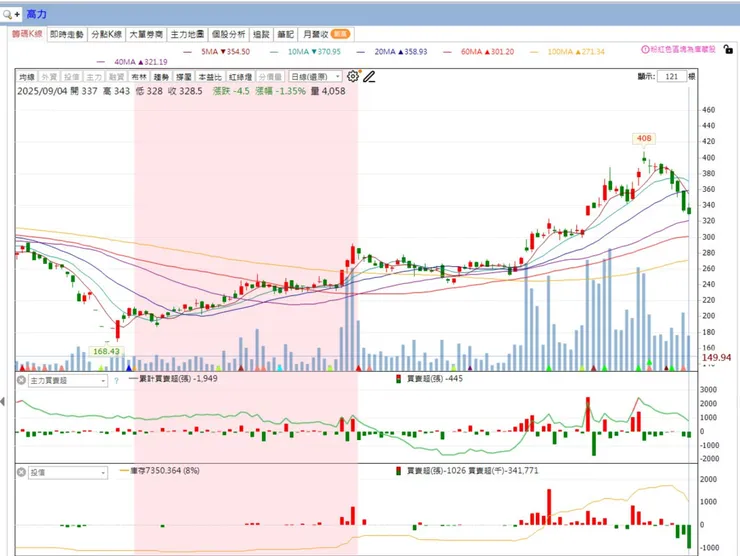Switch to the 分點K線 tab
This screenshot has height=556, width=740.
pos(107,34)
